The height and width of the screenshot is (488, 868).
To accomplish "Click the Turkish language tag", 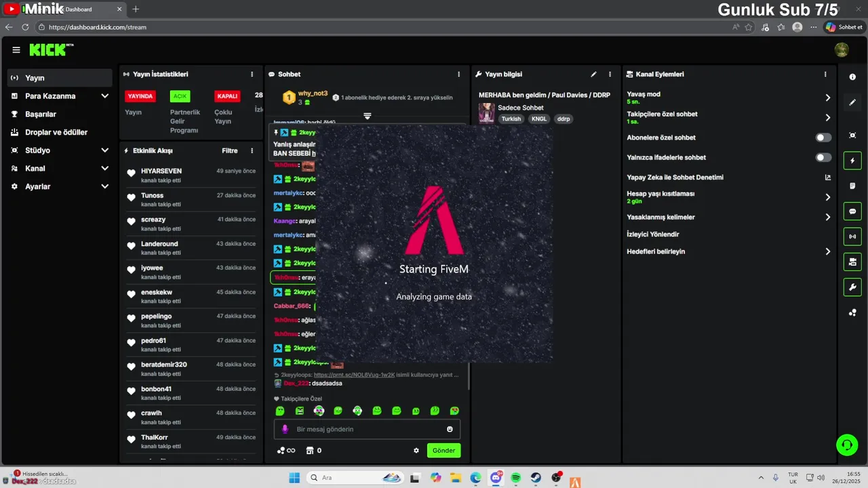I will (x=511, y=119).
